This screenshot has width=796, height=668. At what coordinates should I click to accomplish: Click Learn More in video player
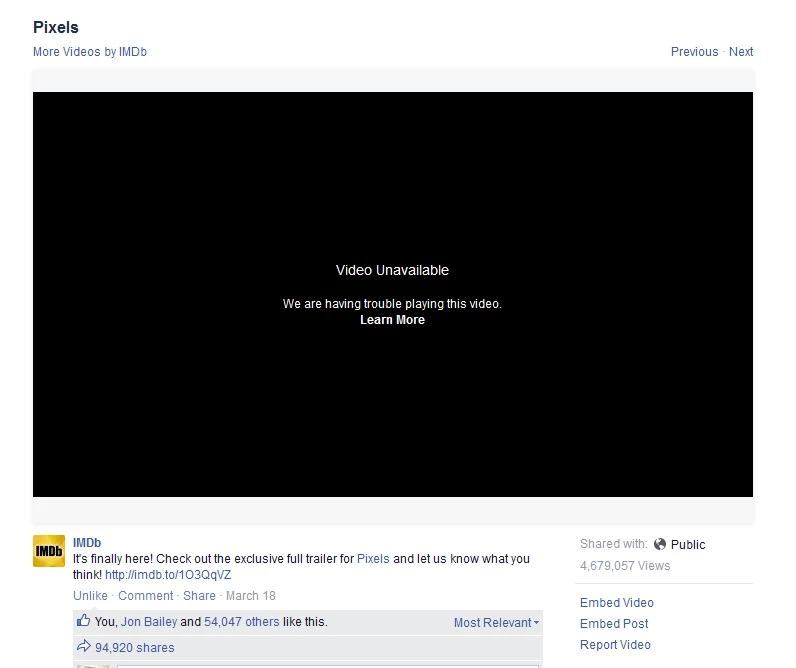(x=392, y=320)
